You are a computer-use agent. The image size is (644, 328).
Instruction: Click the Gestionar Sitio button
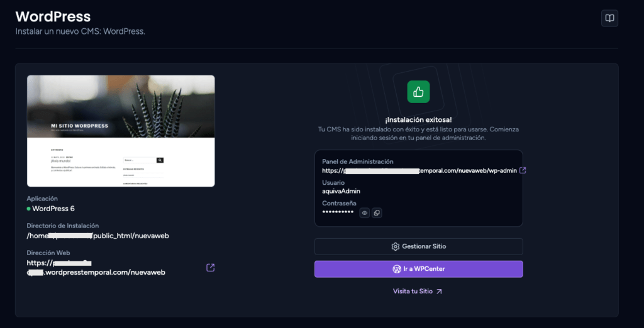(418, 247)
